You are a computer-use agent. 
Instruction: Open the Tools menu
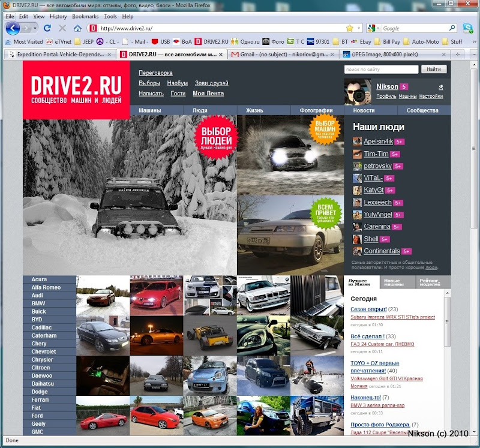110,17
